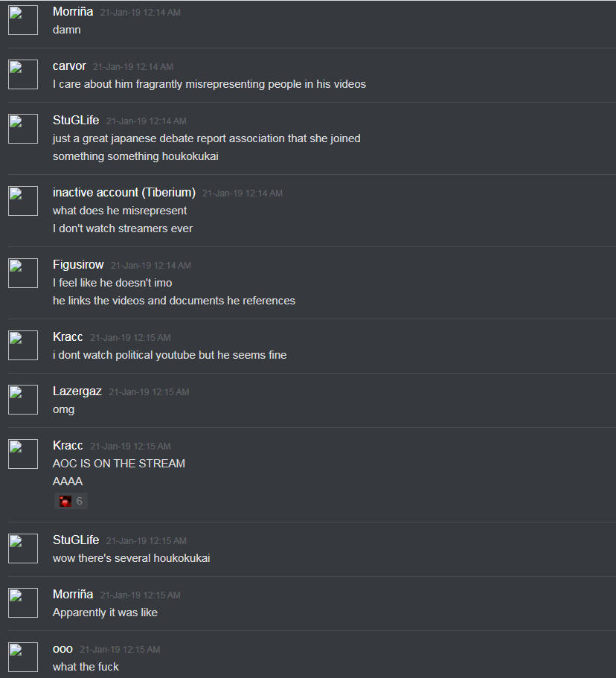Click timestamp on StuGLife's "wow there's several" message

[146, 541]
